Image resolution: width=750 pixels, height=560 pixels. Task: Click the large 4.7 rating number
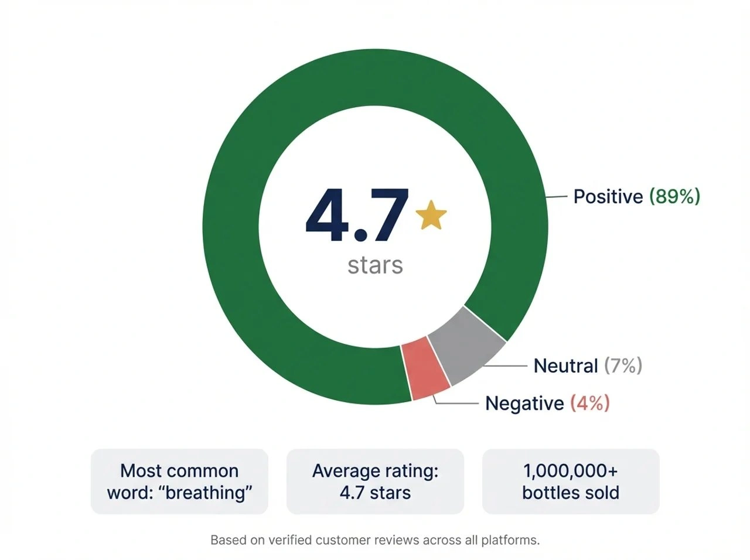pos(357,216)
